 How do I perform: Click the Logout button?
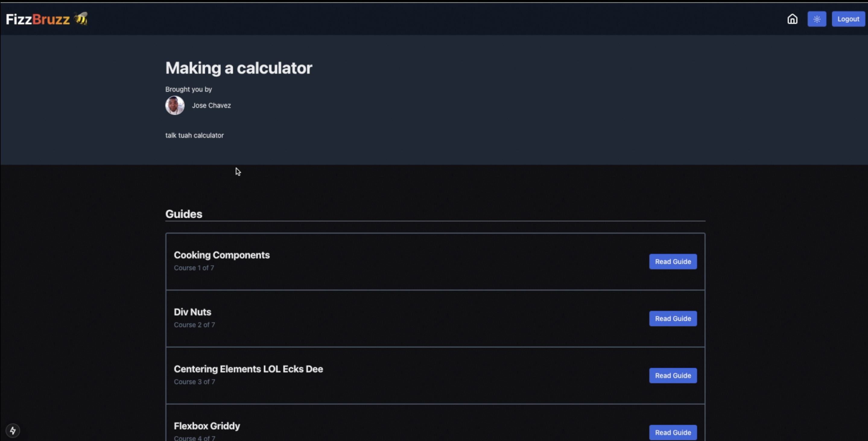pos(848,19)
